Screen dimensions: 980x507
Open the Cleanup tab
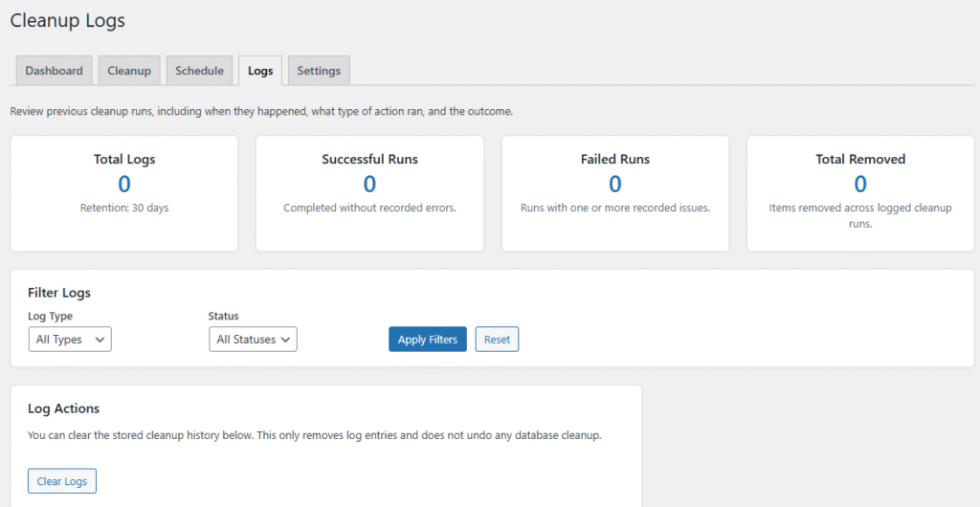pos(128,71)
